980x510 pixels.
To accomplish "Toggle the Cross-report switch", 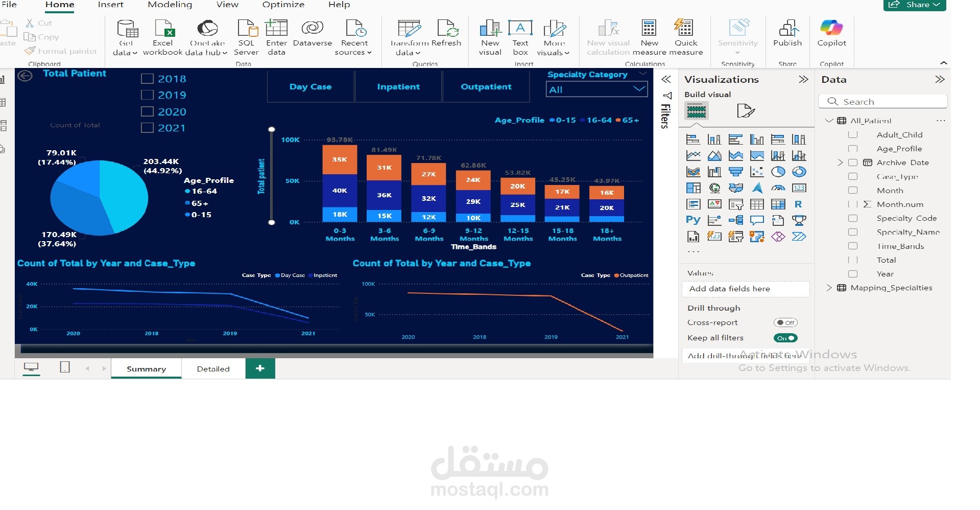I will click(x=785, y=322).
